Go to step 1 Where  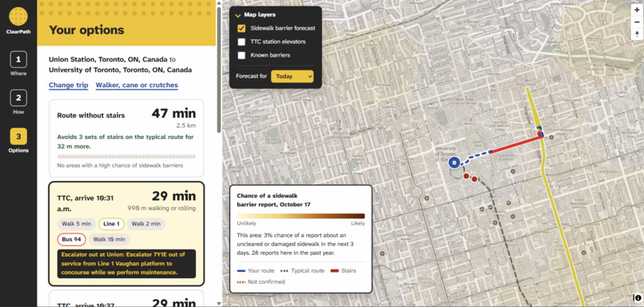18,64
